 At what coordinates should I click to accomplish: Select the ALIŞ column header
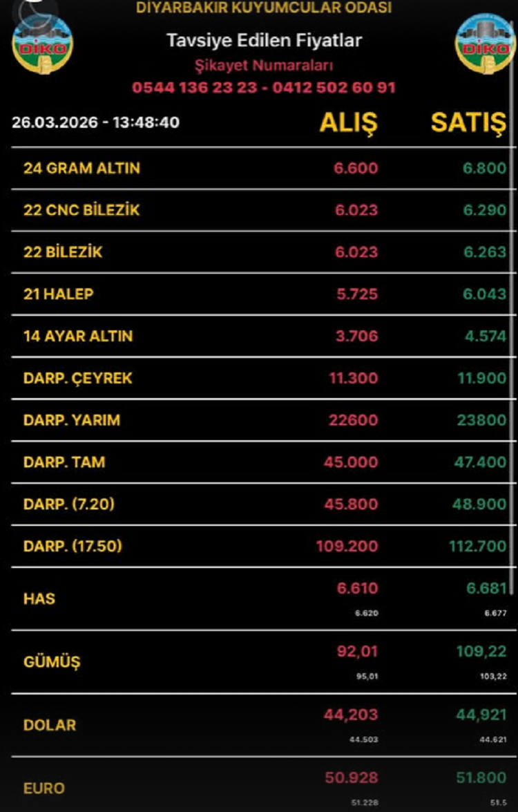(x=348, y=122)
